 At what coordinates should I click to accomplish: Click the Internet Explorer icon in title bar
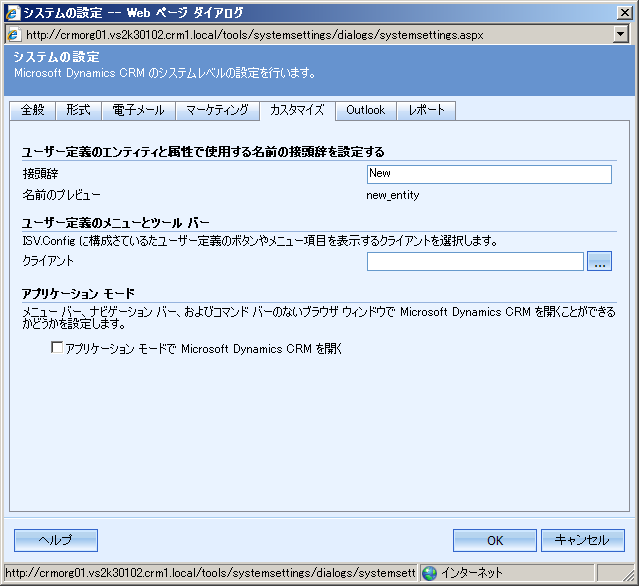point(12,13)
